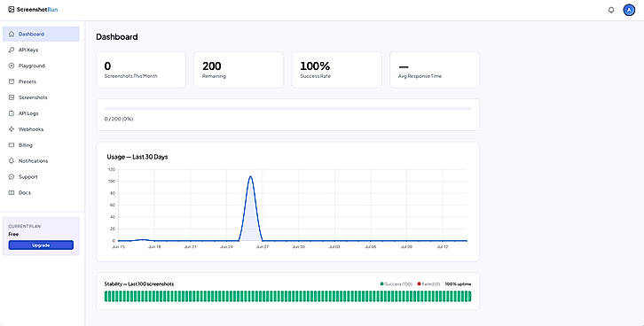This screenshot has width=644, height=326.
Task: Click the Dashboard home icon in the sidebar
Action: coord(12,34)
